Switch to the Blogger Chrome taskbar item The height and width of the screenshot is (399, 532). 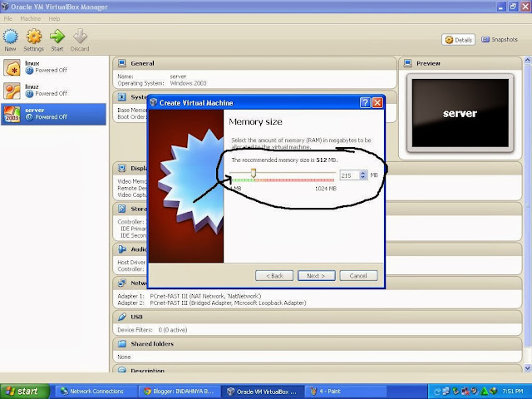pos(179,392)
